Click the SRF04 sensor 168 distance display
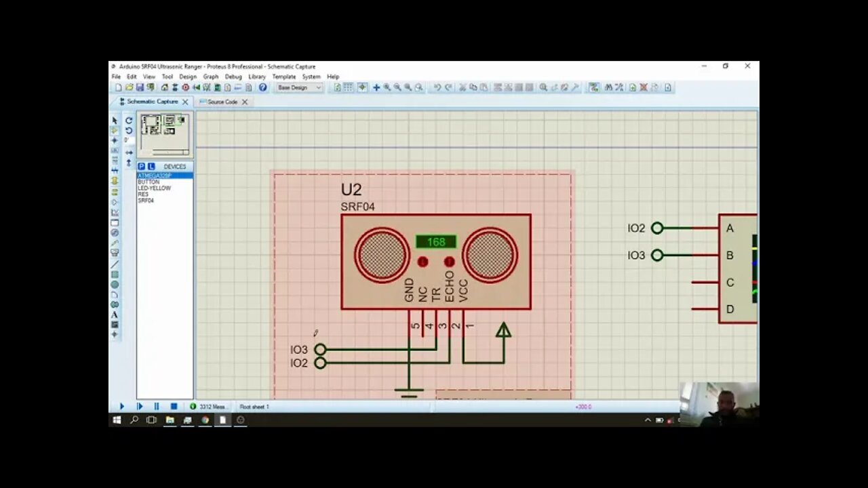 pos(436,242)
